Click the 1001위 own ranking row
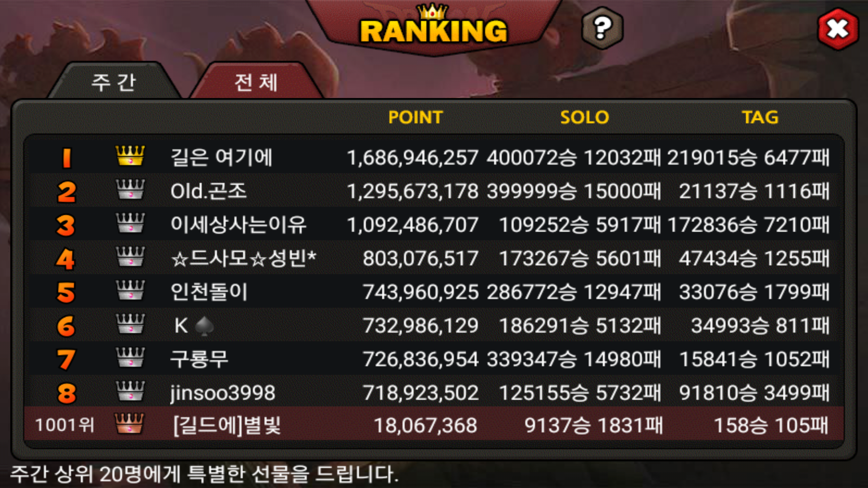Screen dimensions: 868x488 [x=434, y=424]
